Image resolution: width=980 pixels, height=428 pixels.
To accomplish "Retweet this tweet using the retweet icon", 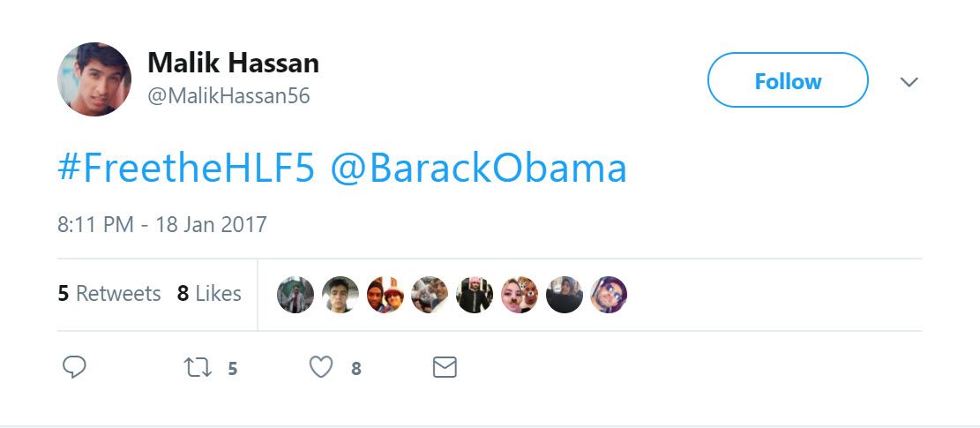I will point(198,367).
